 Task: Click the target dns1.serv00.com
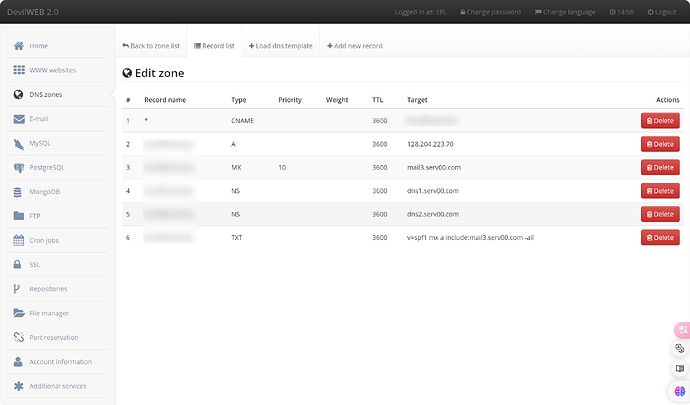[x=433, y=191]
